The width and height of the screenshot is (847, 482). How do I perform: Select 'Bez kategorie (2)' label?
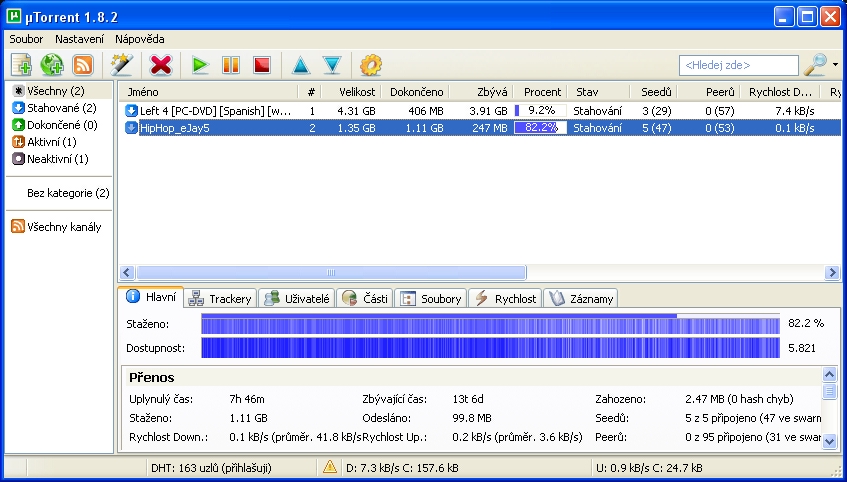[x=68, y=193]
